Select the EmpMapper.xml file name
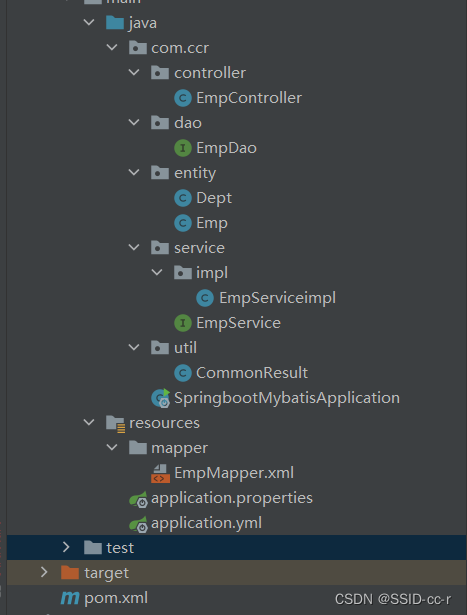This screenshot has width=467, height=615. coord(234,473)
